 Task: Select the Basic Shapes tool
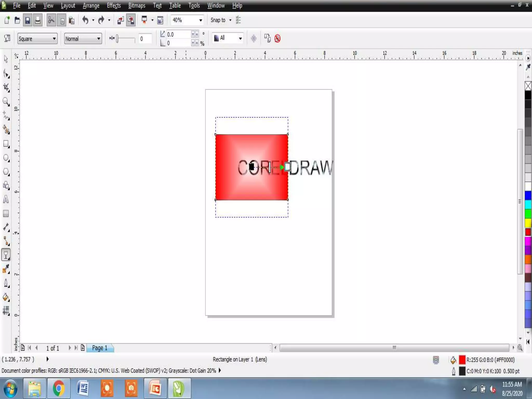click(x=6, y=185)
